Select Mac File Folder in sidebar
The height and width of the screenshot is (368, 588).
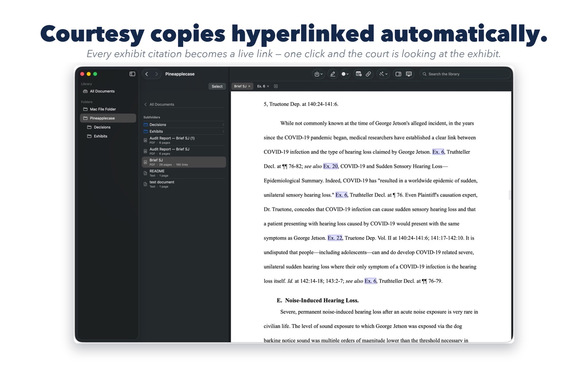(108, 109)
